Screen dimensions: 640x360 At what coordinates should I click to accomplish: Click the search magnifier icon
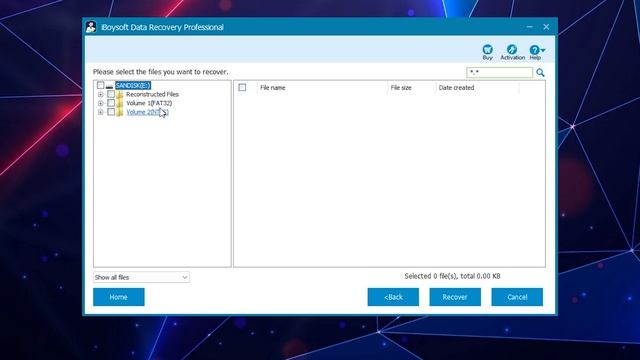click(540, 73)
